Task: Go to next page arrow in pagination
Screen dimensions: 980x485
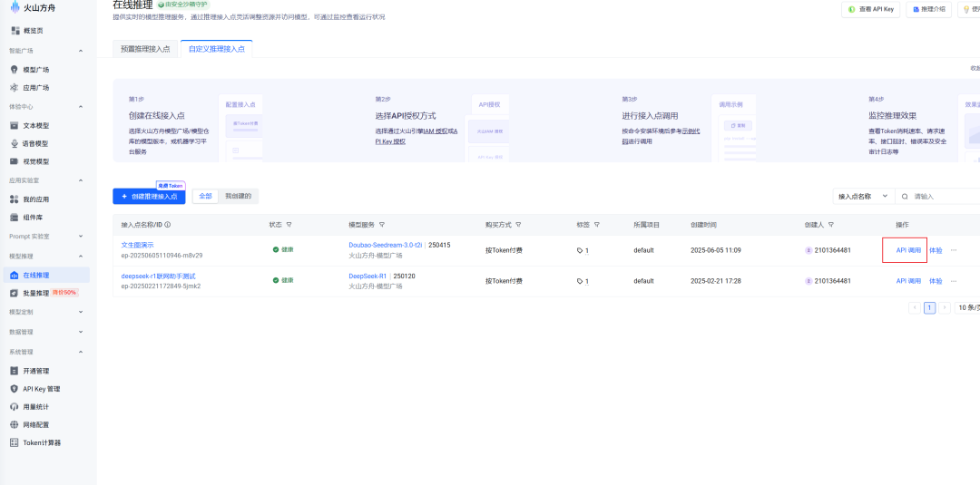Action: point(945,307)
